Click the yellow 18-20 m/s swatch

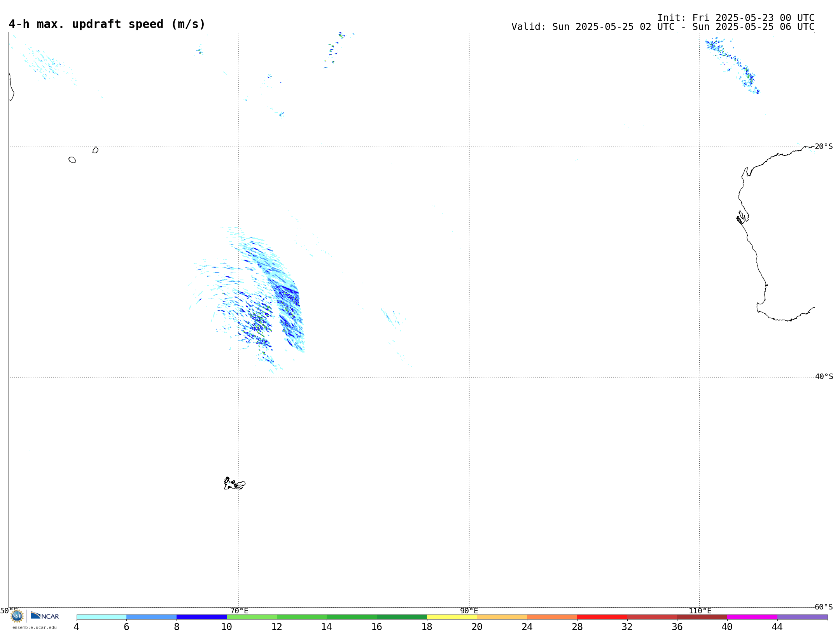pyautogui.click(x=452, y=617)
